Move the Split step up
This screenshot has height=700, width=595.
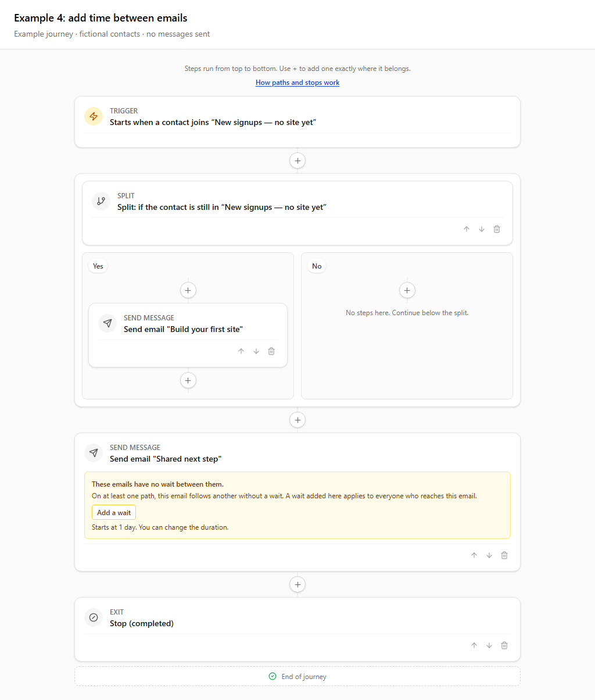coord(467,229)
